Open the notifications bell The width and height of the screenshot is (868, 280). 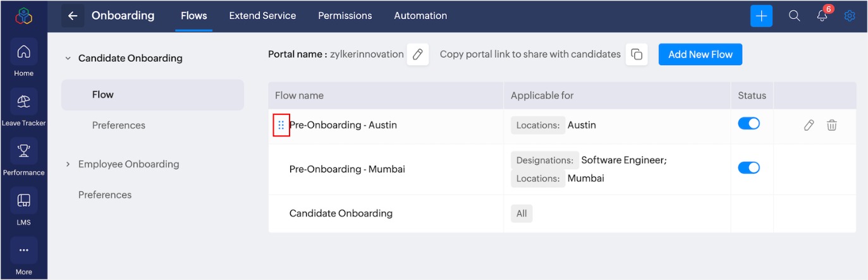822,16
